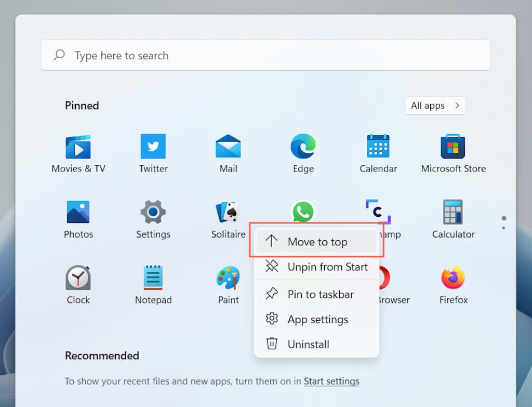Select Move to top

click(316, 242)
